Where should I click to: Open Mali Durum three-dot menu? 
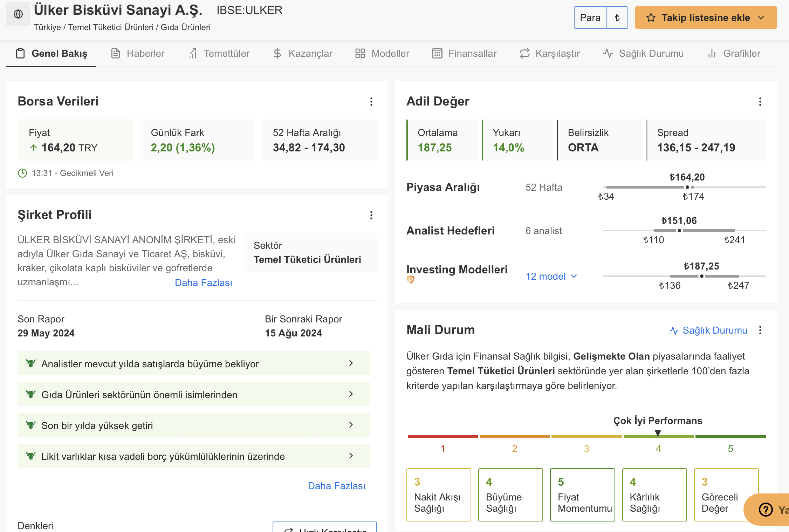pos(760,330)
